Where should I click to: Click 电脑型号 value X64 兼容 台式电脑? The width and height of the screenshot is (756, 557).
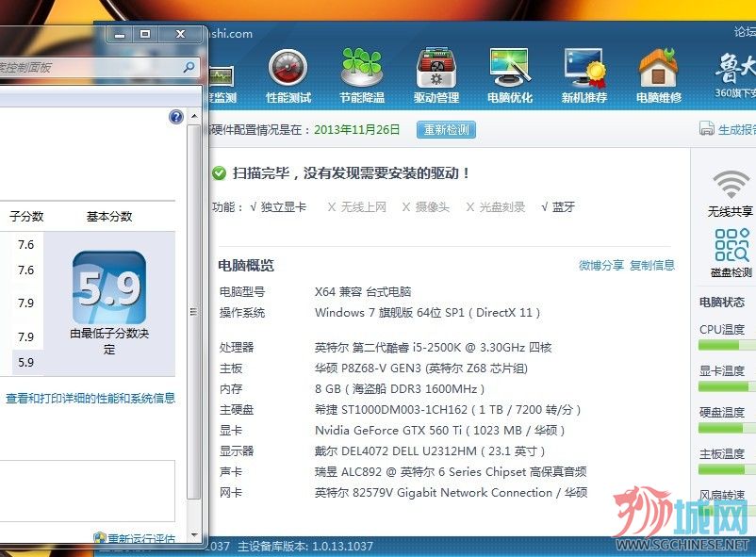363,292
